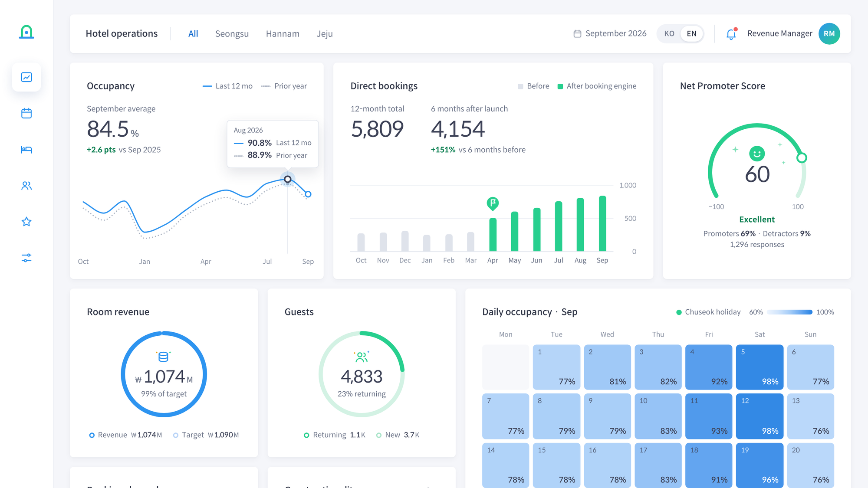Click the 84.5% September average value

(x=113, y=129)
